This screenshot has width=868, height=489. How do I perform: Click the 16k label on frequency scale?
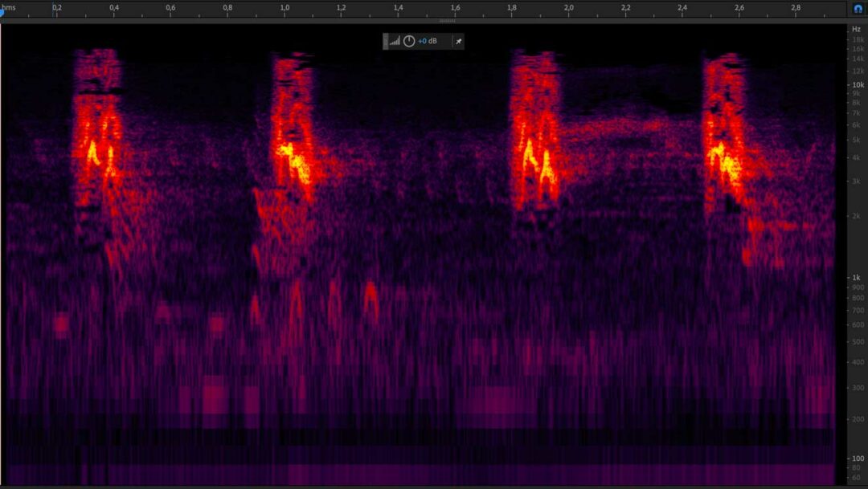pos(858,49)
